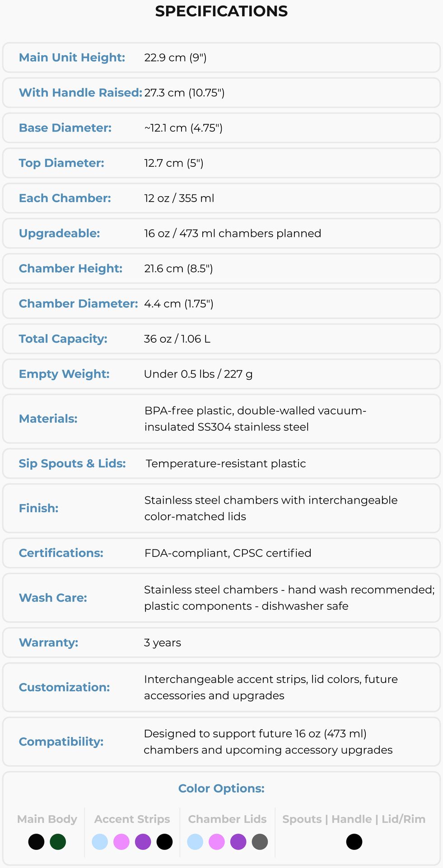
Task: Click the Wash Care specification row
Action: click(x=221, y=598)
